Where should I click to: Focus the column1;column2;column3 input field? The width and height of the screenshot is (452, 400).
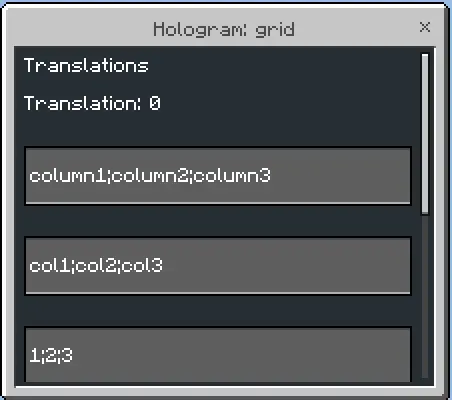tap(218, 176)
